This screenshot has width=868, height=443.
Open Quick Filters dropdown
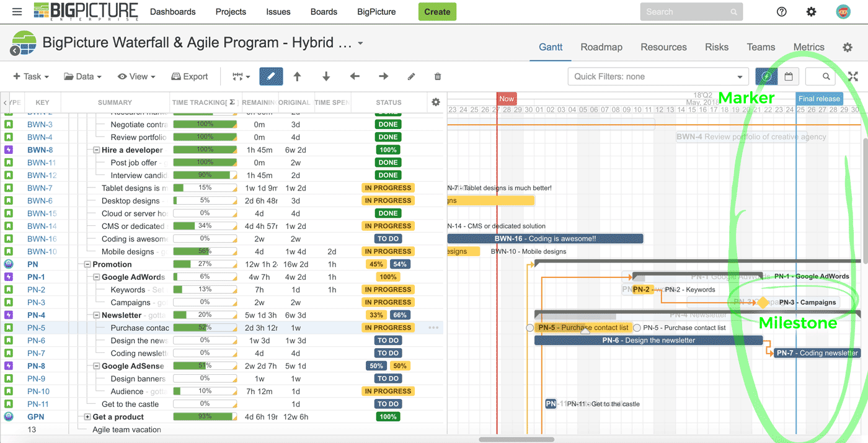click(x=658, y=76)
